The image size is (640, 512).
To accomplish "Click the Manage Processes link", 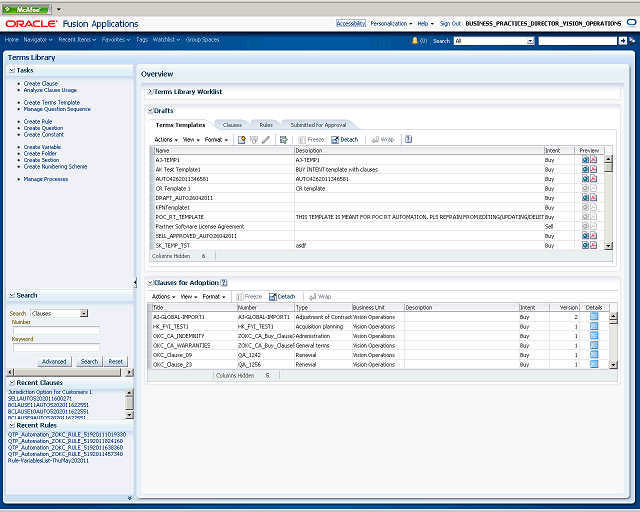I will click(x=46, y=179).
